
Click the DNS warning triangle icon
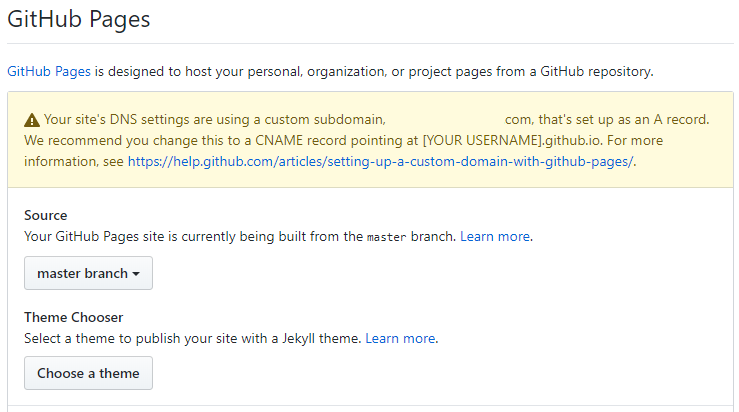[32, 120]
